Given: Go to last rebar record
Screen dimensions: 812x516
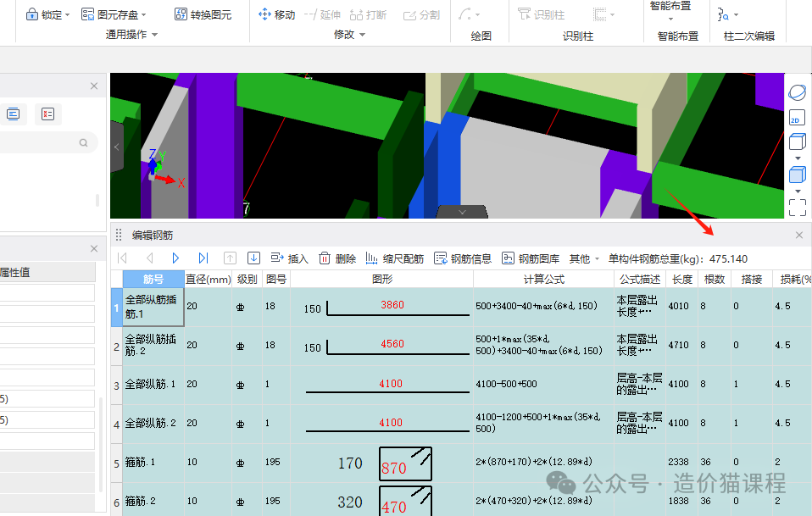Looking at the screenshot, I should pos(203,258).
